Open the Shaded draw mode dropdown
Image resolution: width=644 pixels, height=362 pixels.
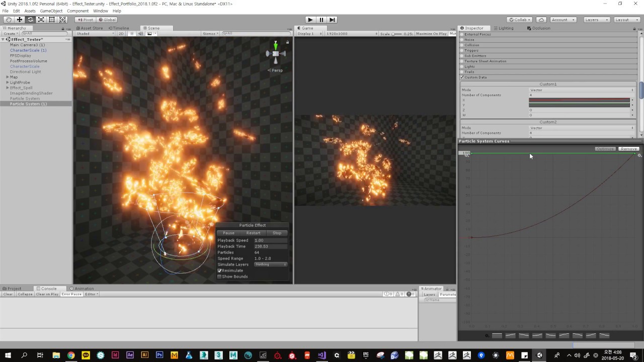click(95, 34)
